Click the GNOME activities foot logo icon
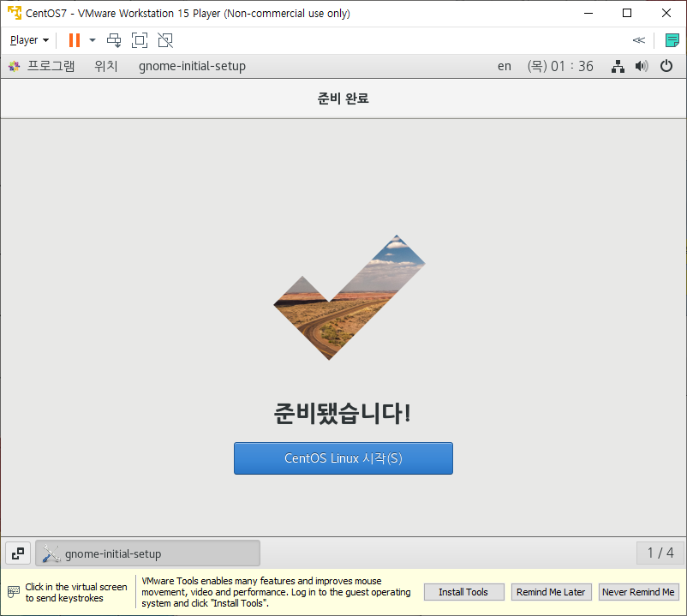 [14, 66]
